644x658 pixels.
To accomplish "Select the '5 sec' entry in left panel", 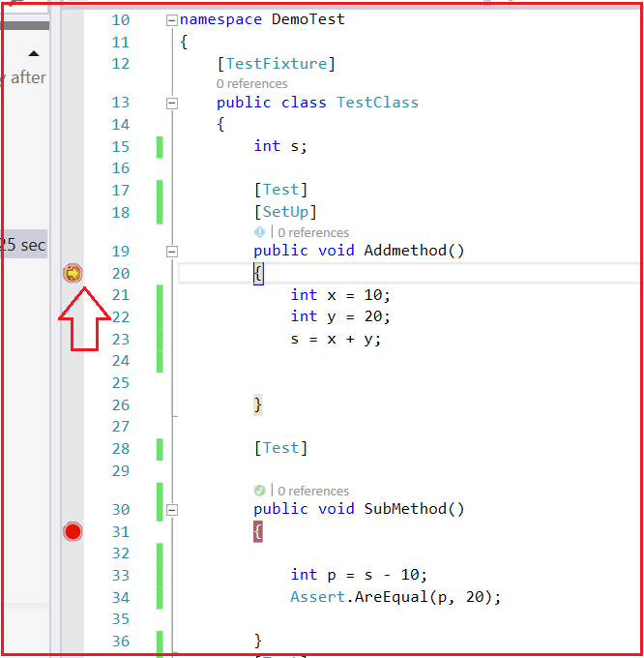I will (23, 244).
